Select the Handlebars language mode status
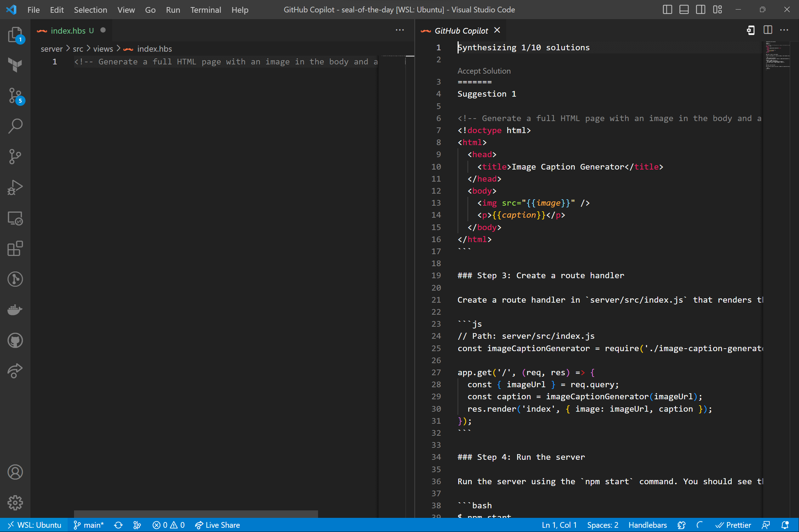Viewport: 799px width, 532px height. pyautogui.click(x=648, y=525)
